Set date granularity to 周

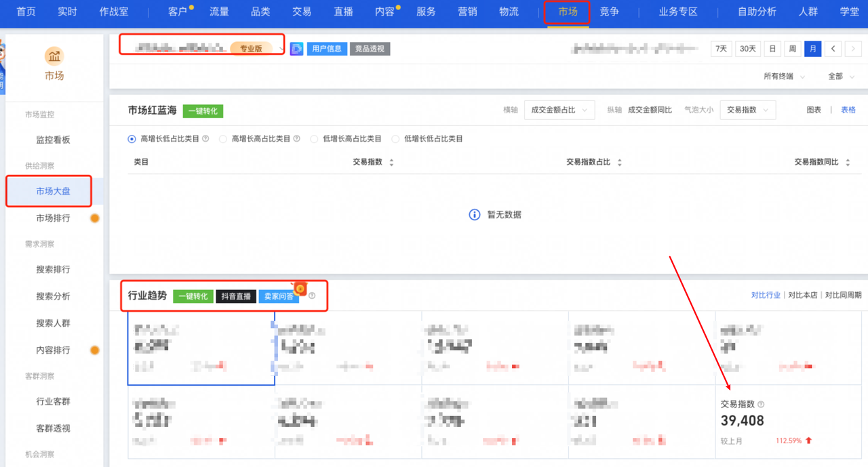792,49
